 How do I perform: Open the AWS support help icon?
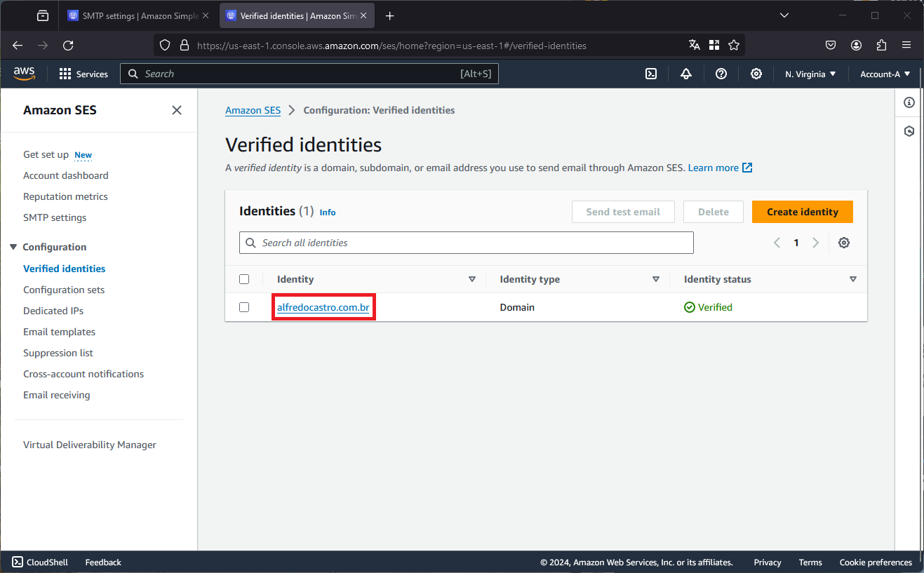(721, 74)
